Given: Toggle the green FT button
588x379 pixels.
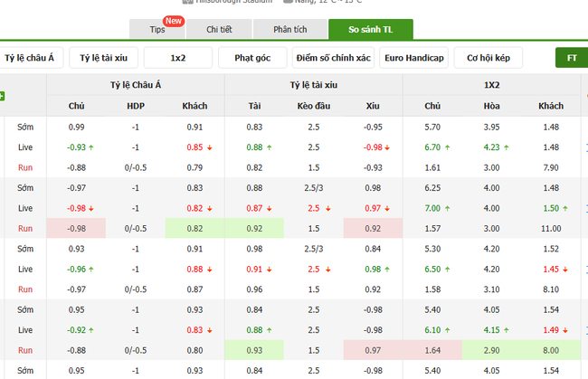Looking at the screenshot, I should (571, 58).
